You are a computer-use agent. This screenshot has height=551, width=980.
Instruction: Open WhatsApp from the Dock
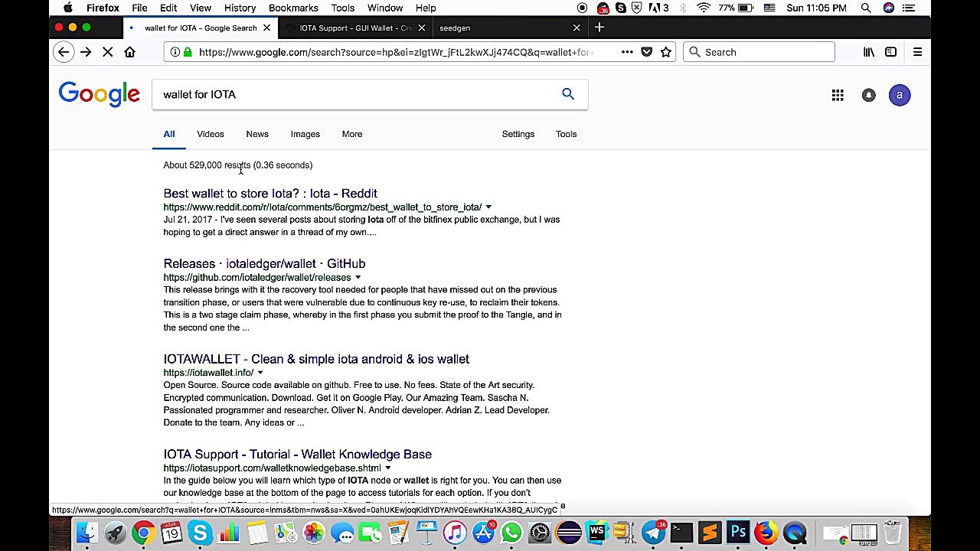pos(511,533)
